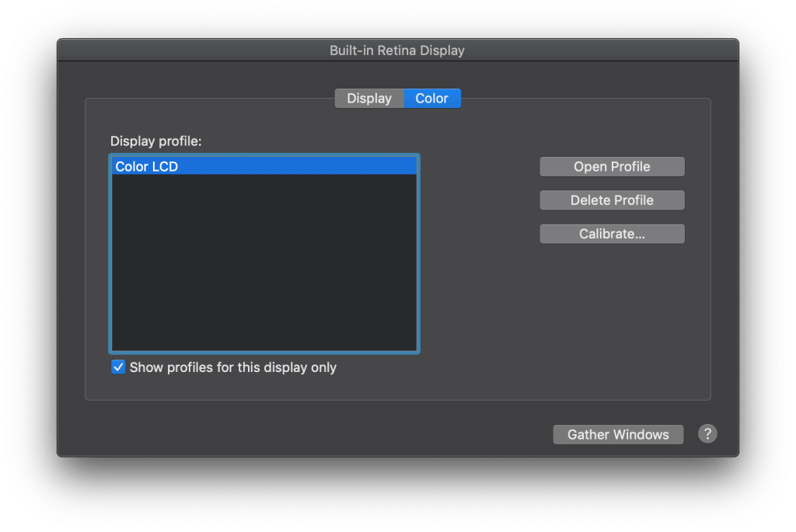Click the Open Profile button

coord(612,167)
